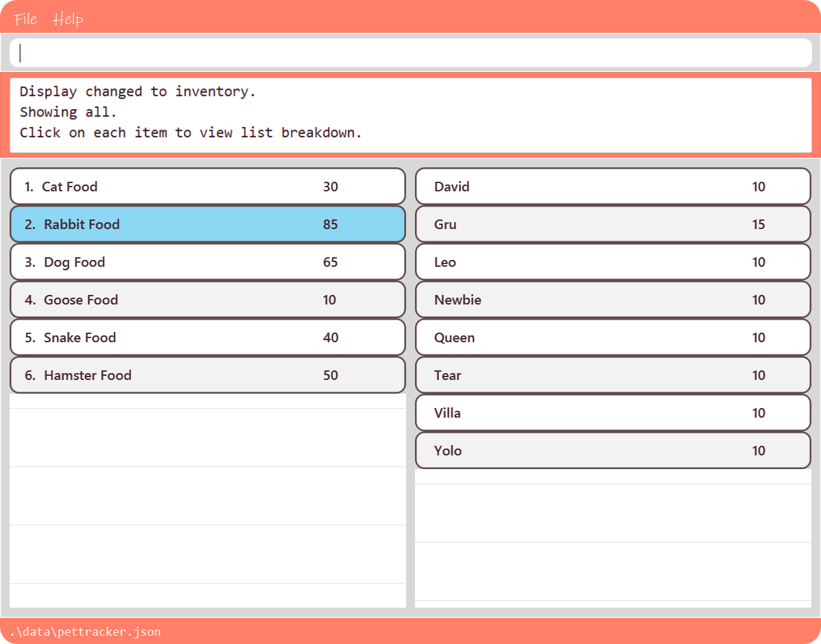Select the Cat Food inventory item
The image size is (821, 644).
pyautogui.click(x=207, y=187)
